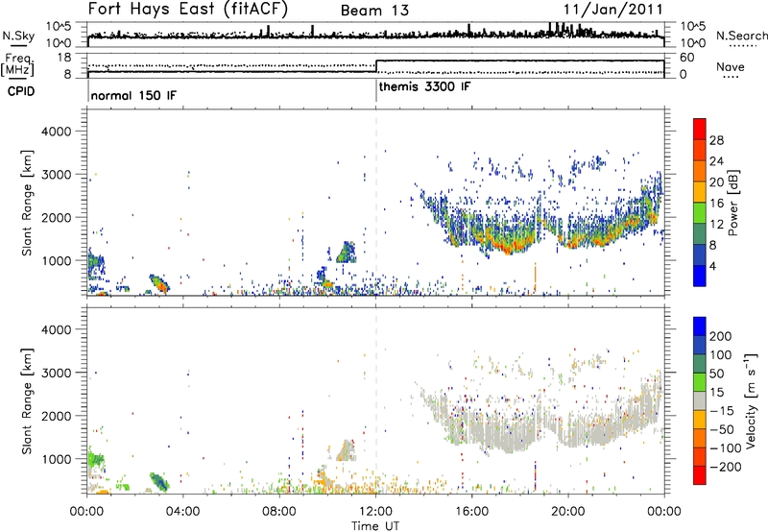Image resolution: width=768 pixels, height=532 pixels.
Task: Click the '28' tick on Power scale
Action: point(716,140)
